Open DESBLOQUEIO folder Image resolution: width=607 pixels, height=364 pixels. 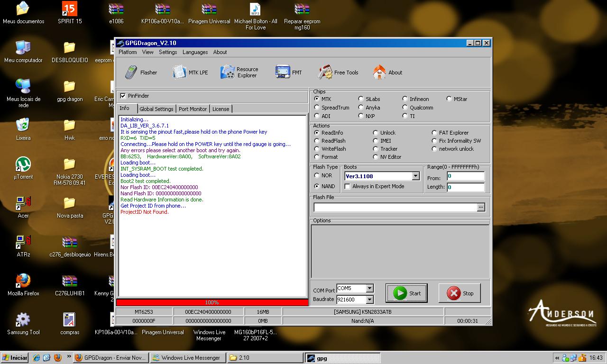(x=70, y=52)
